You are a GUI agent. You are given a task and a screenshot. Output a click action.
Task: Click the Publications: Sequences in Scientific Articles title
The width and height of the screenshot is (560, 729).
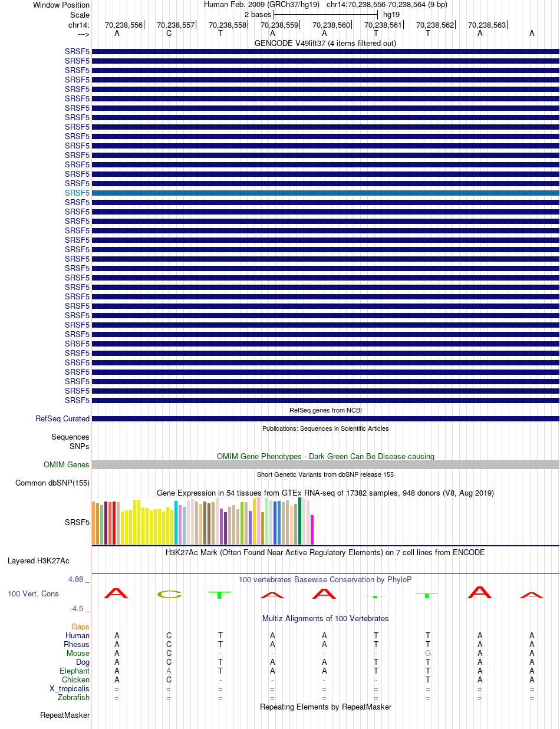(325, 428)
